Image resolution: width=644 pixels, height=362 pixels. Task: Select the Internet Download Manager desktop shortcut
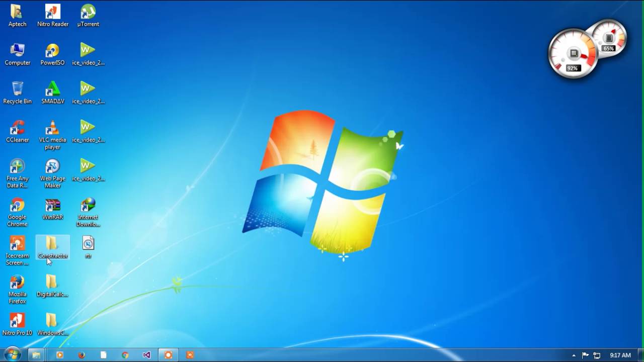[x=88, y=212]
